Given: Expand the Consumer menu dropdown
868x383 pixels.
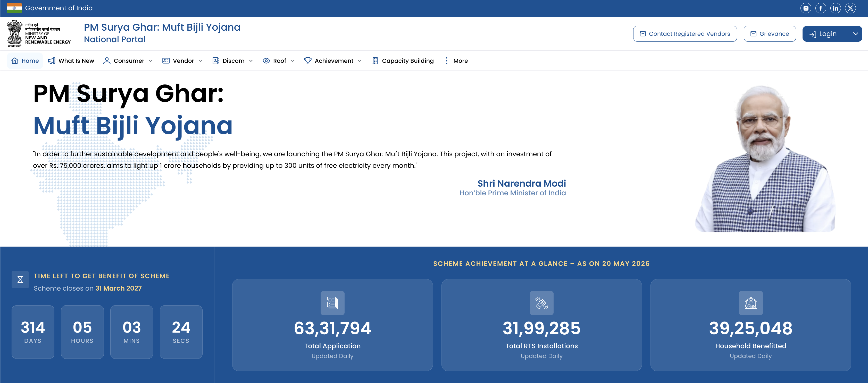Looking at the screenshot, I should tap(128, 61).
